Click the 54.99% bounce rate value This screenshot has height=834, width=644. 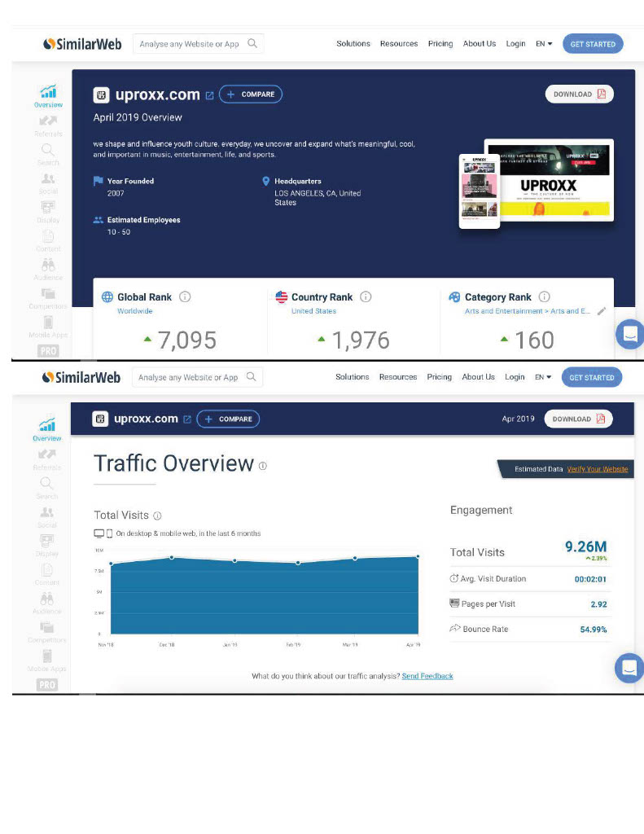(593, 630)
